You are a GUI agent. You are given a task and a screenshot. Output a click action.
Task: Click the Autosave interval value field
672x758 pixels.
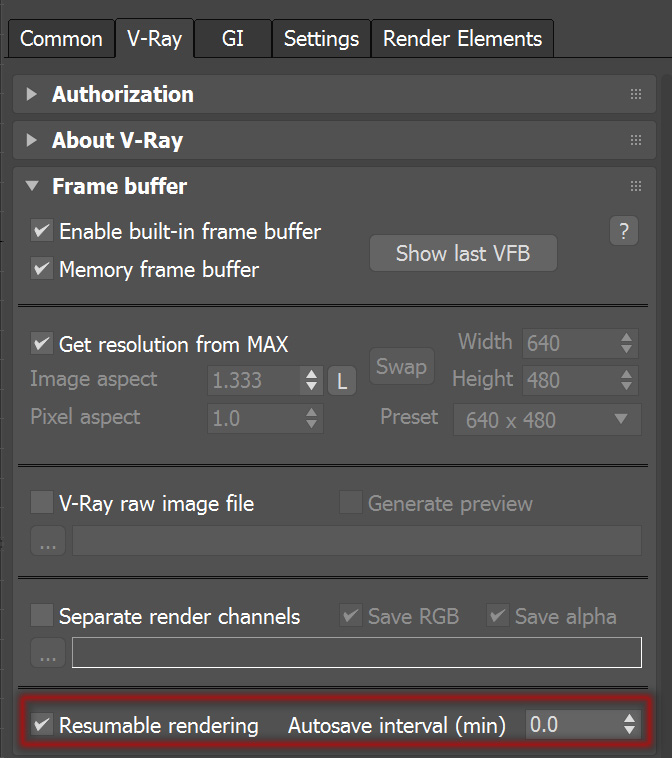[x=573, y=724]
